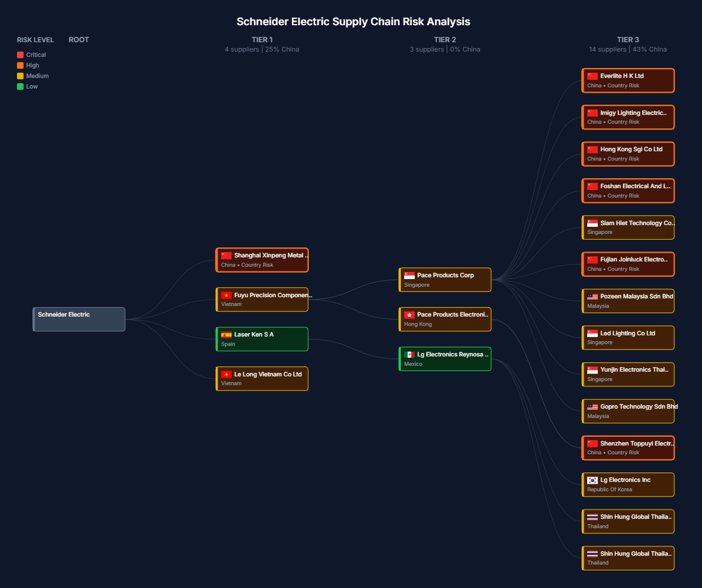This screenshot has width=702, height=588.
Task: Expand the Schneider Electric root node
Action: [x=79, y=319]
